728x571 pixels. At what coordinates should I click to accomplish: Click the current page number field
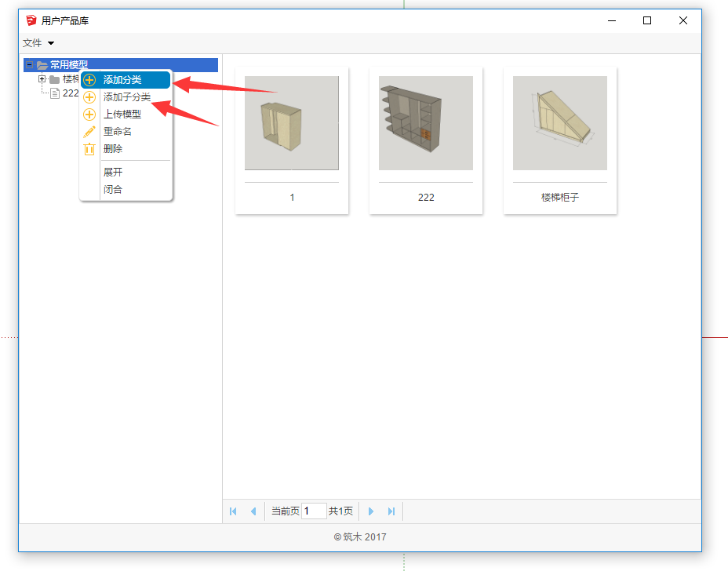[x=314, y=511]
